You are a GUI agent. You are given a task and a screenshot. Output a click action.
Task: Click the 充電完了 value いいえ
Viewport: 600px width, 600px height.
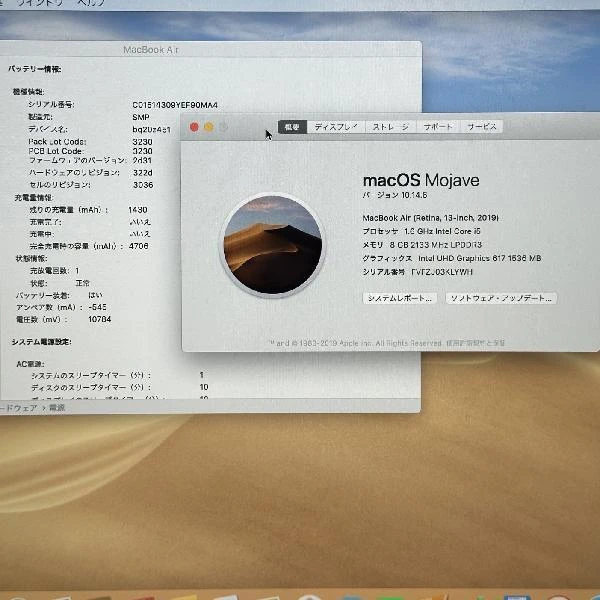tap(140, 222)
